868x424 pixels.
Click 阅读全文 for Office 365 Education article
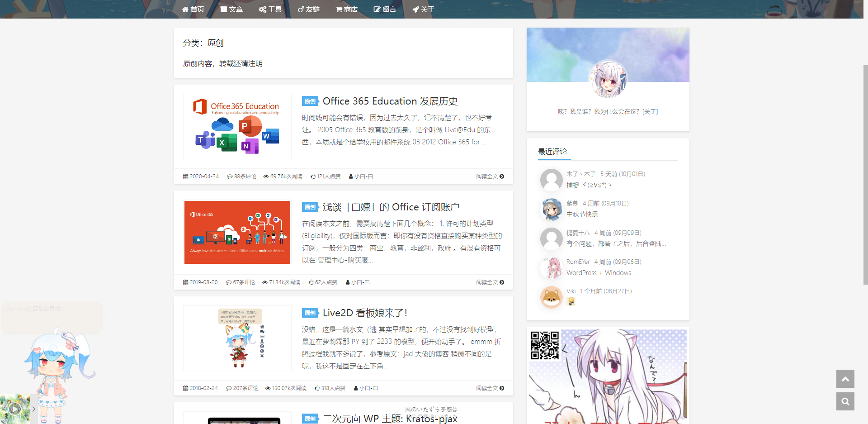click(490, 176)
